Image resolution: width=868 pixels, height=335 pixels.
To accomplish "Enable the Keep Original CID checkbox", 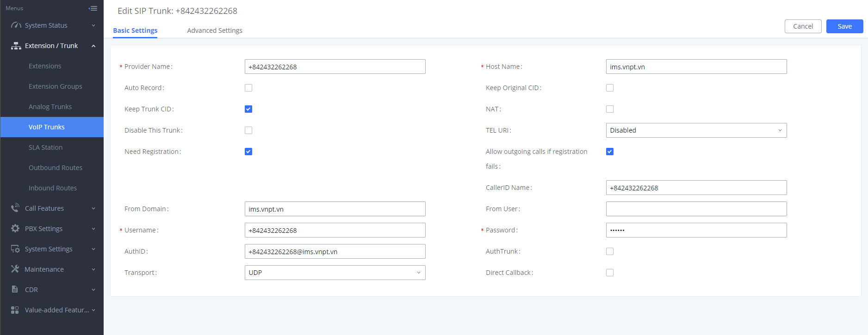I will point(610,88).
